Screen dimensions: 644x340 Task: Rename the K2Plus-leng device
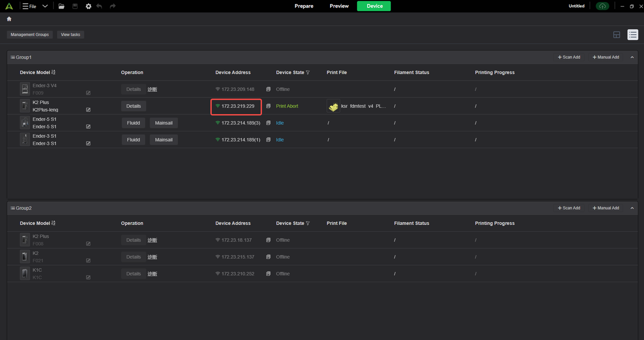pos(89,110)
